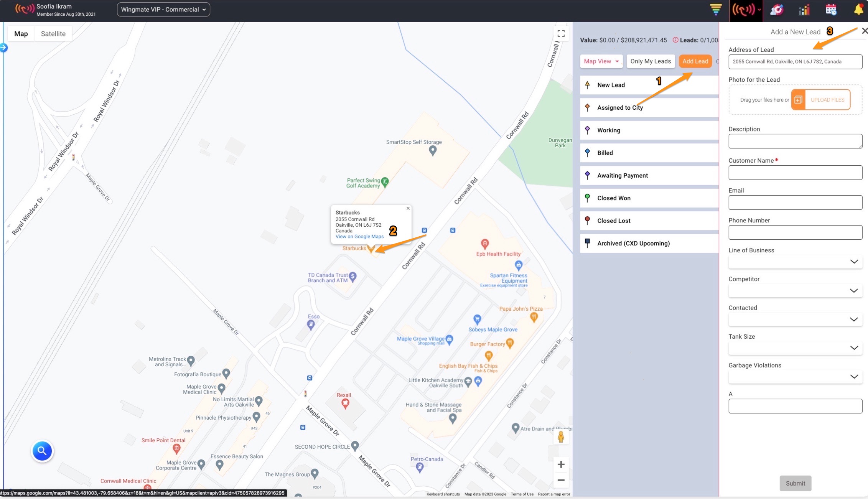Open the blue map search magnifier button
868x499 pixels.
pyautogui.click(x=42, y=451)
